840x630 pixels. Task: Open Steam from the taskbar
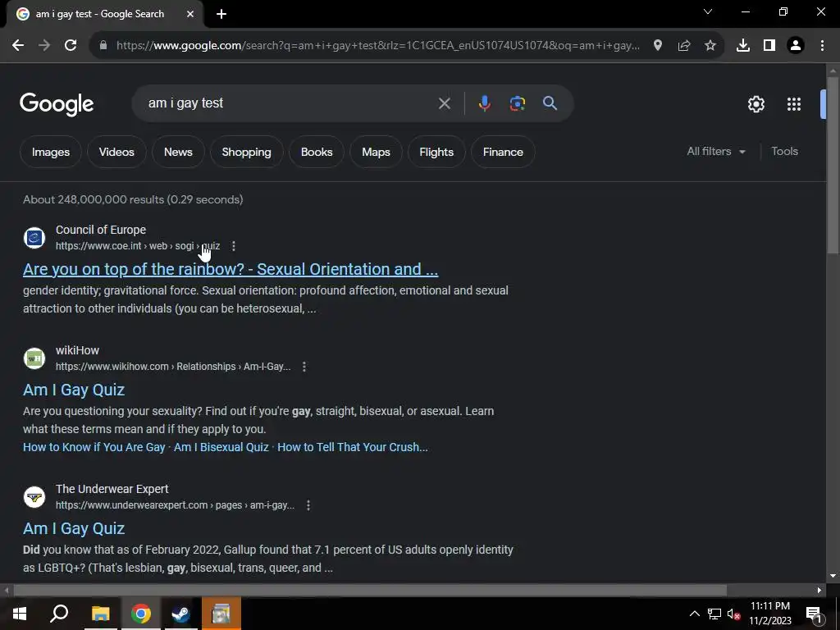pyautogui.click(x=180, y=614)
